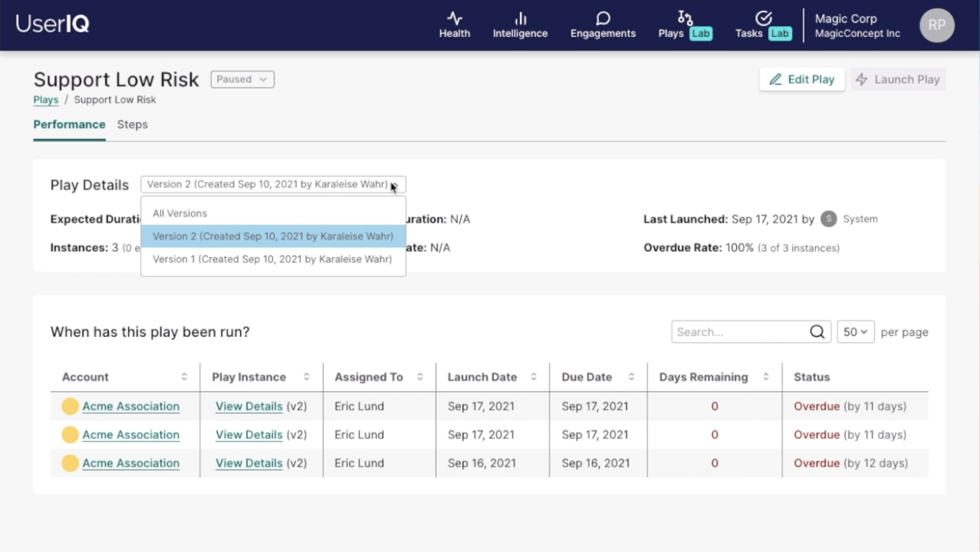The height and width of the screenshot is (552, 980).
Task: Click the RP user avatar
Action: click(x=937, y=25)
